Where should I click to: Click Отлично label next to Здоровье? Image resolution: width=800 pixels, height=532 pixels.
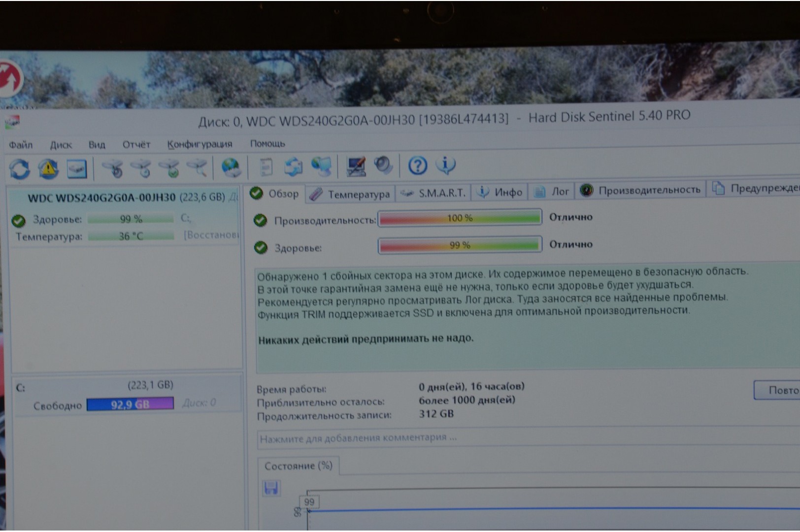(x=571, y=244)
